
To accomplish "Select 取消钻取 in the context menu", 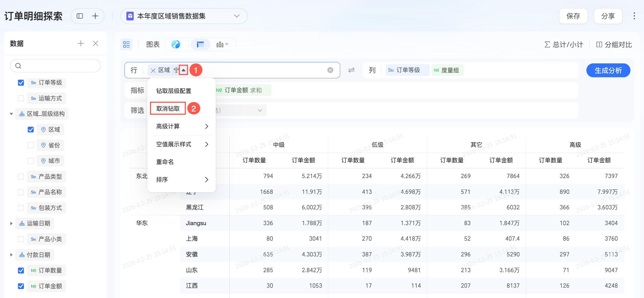I will pos(168,108).
